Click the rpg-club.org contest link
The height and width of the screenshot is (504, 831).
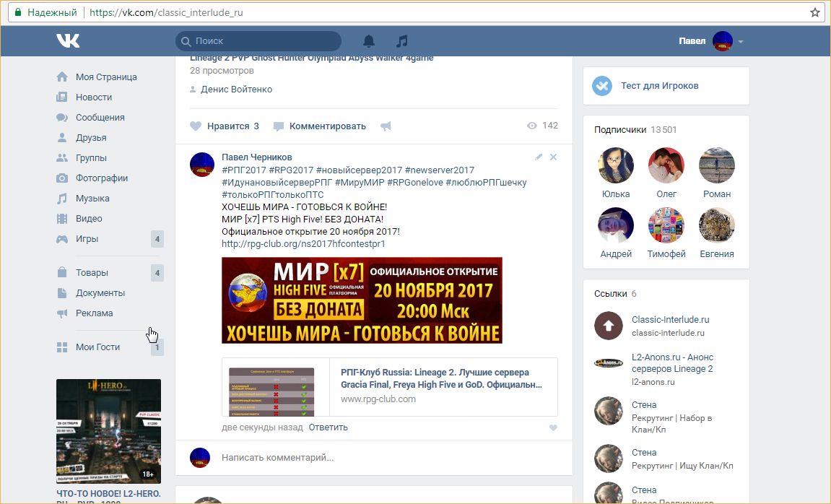click(x=303, y=244)
